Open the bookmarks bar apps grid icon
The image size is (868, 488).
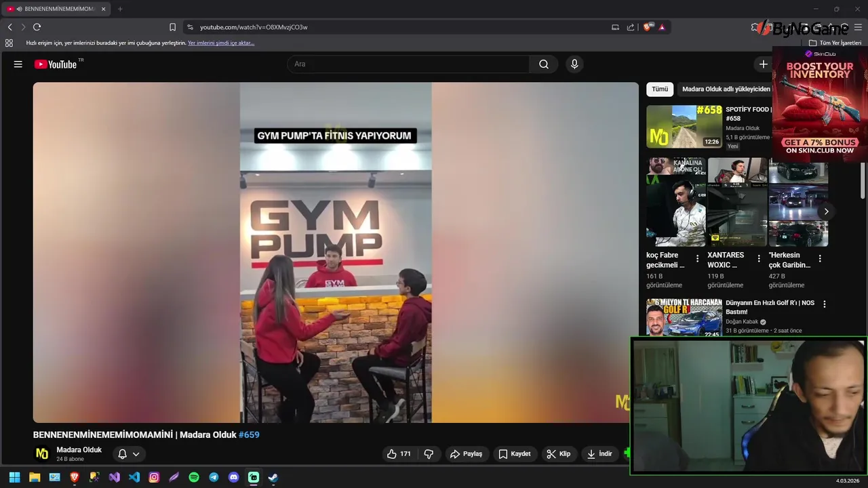click(x=9, y=43)
